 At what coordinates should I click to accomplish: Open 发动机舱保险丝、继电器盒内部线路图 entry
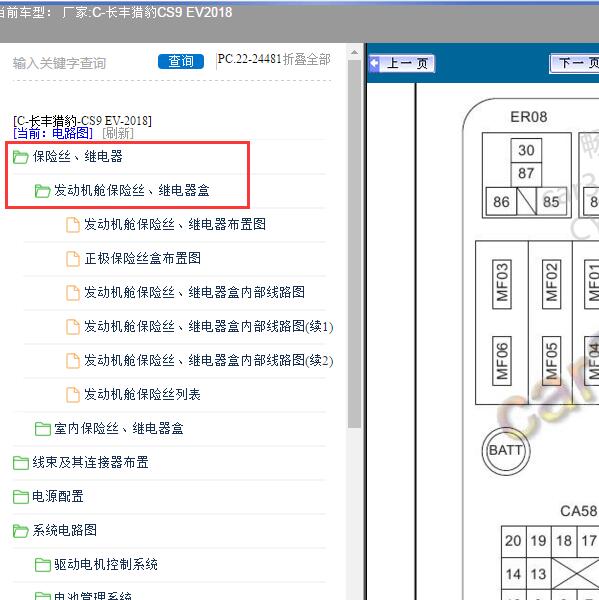(194, 293)
